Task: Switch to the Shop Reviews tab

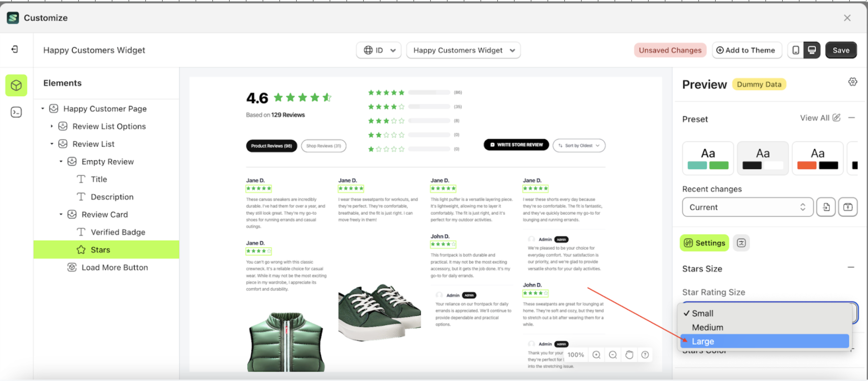Action: [x=323, y=146]
